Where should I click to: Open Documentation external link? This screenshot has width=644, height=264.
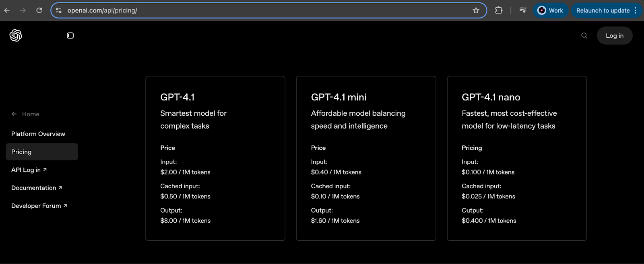(37, 188)
